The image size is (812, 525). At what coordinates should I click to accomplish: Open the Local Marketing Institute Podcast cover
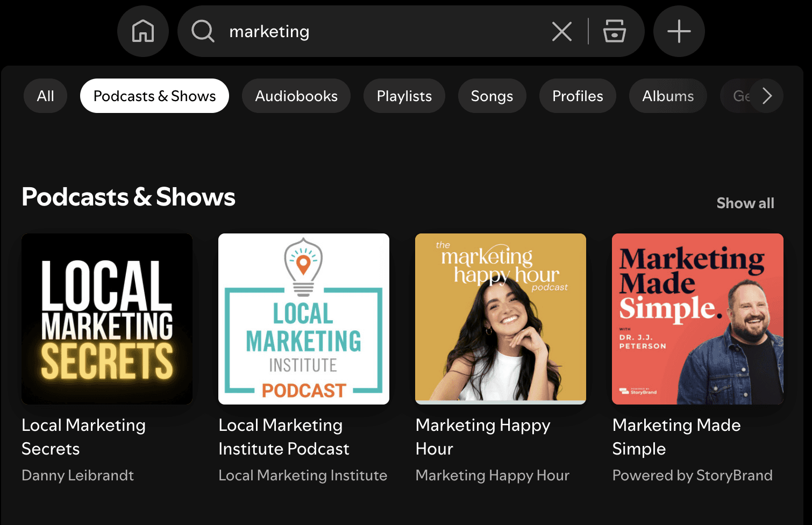point(303,318)
